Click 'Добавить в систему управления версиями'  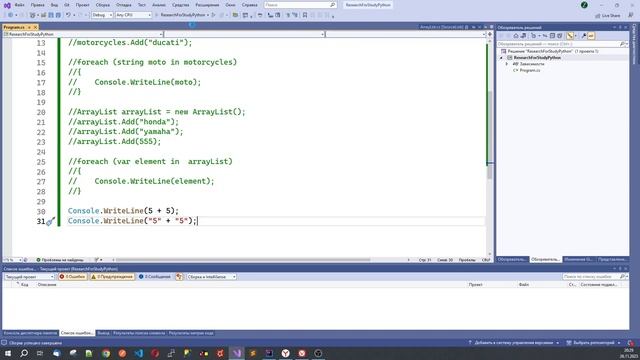pos(513,343)
